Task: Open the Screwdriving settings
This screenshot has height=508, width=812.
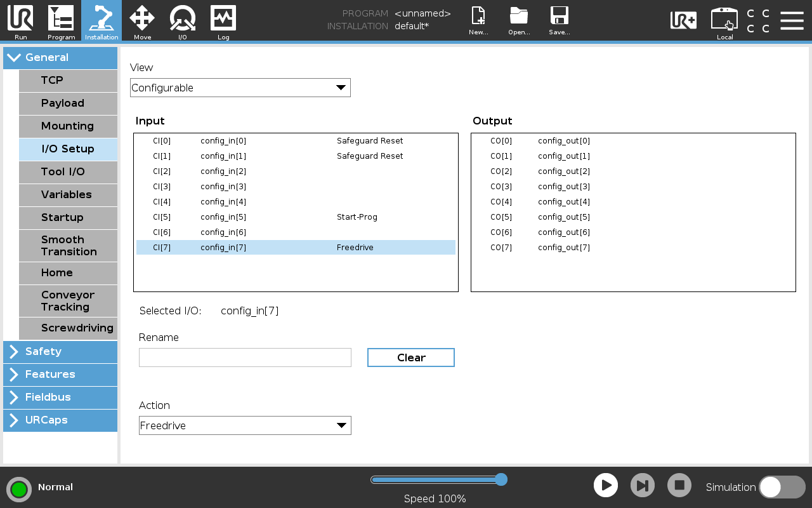Action: pos(68,328)
